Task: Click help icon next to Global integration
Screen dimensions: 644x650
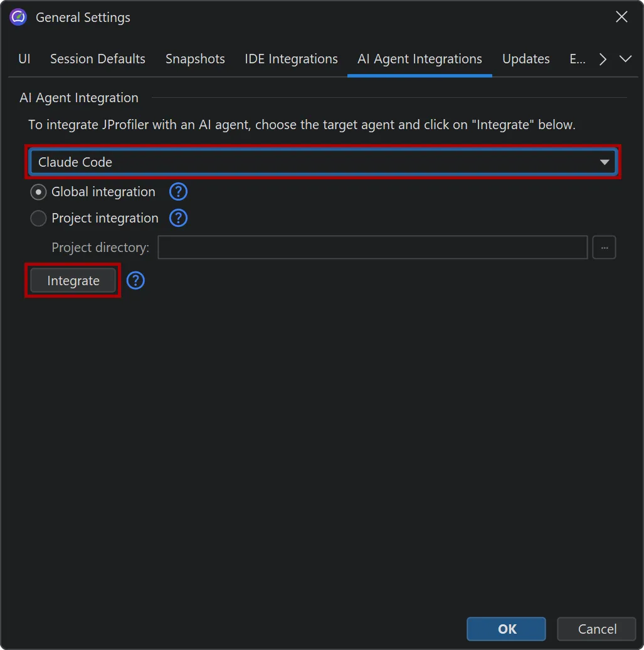Action: point(179,192)
